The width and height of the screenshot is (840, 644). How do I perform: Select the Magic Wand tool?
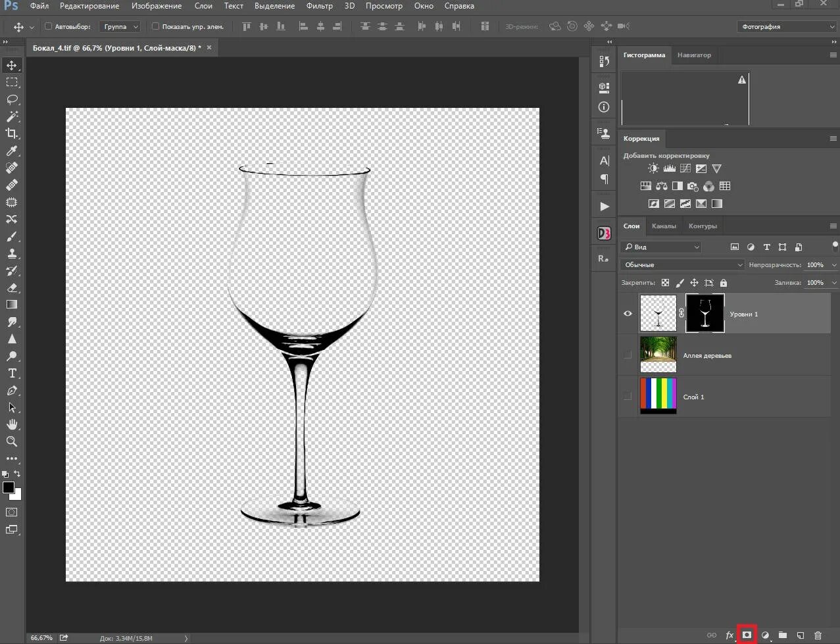(12, 116)
